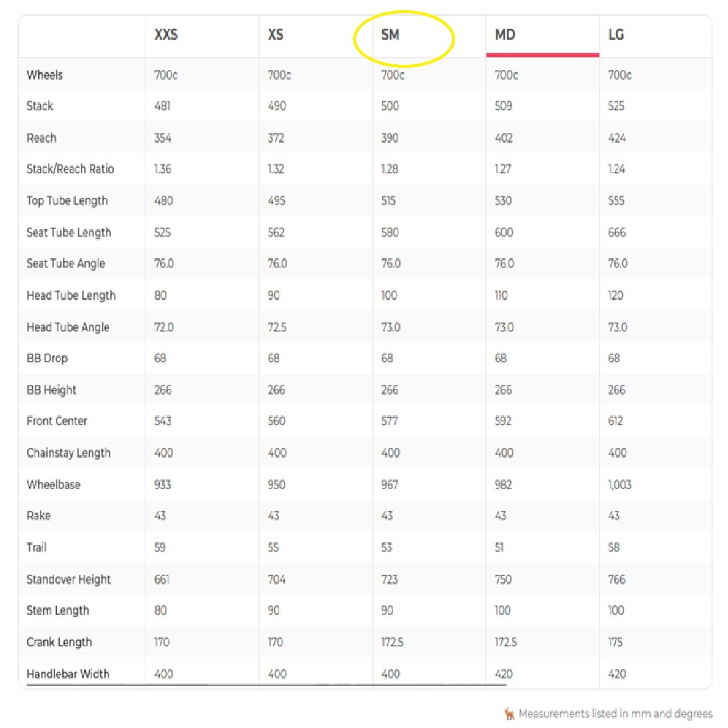The height and width of the screenshot is (728, 728).
Task: Select the 172.5 crank length under SM
Action: [x=392, y=642]
